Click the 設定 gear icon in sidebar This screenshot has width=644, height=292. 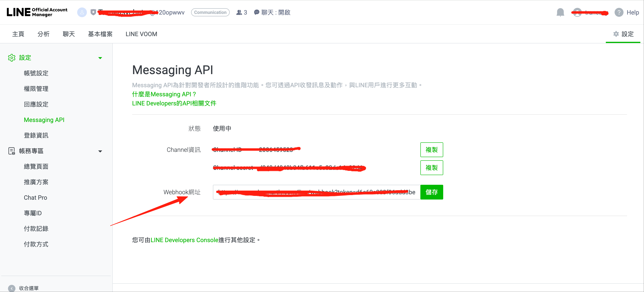coord(12,58)
